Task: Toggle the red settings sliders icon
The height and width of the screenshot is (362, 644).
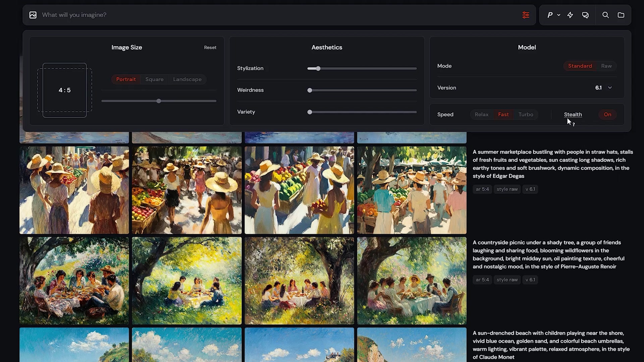Action: point(526,15)
